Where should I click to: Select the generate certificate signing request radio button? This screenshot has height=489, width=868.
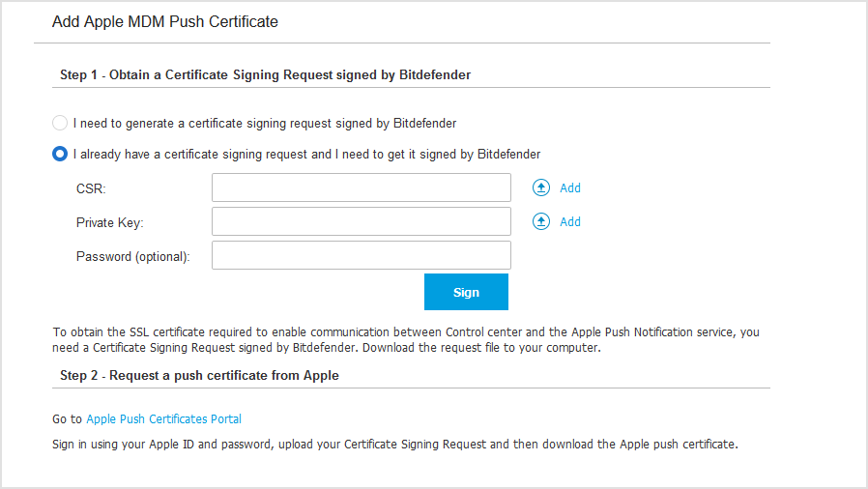point(60,123)
